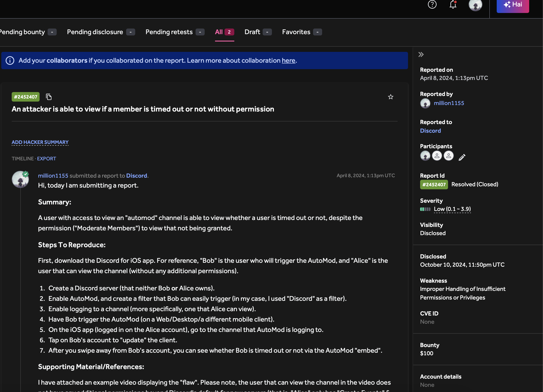543x392 pixels.
Task: Click ADD HACKER SUMMARY link
Action: pos(40,142)
